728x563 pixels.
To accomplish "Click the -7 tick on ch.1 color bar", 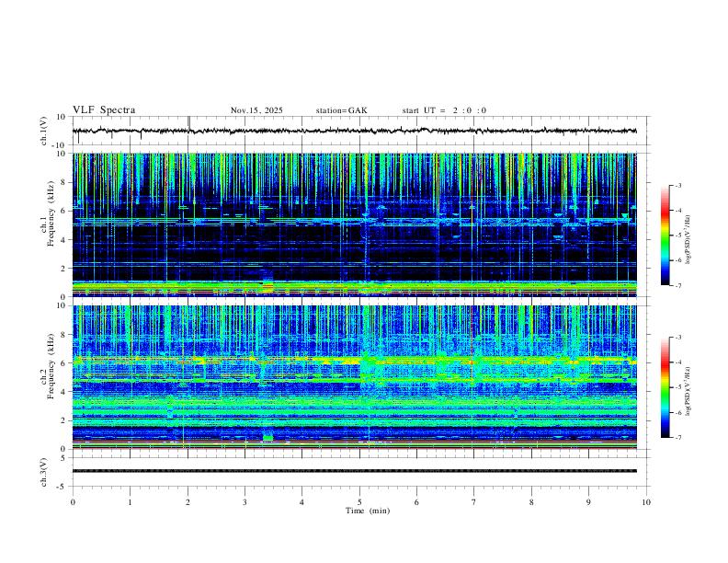I will pos(677,285).
